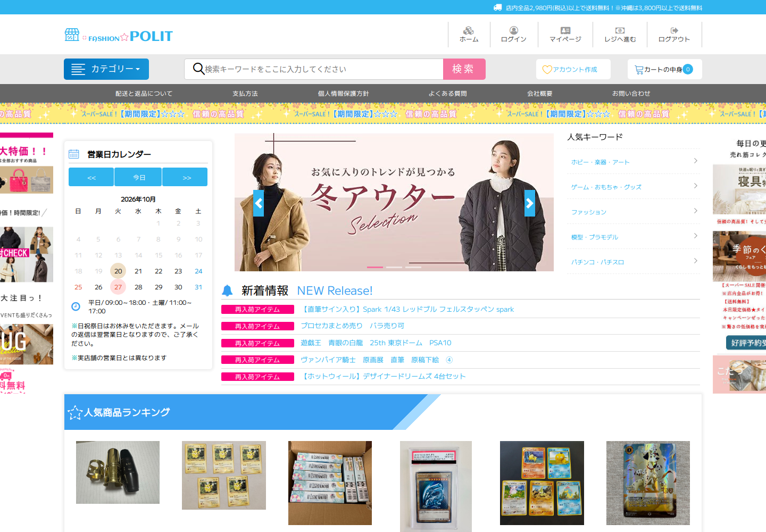Open the 遊戯王 青眼の白龍 news link
This screenshot has width=766, height=532.
376,343
